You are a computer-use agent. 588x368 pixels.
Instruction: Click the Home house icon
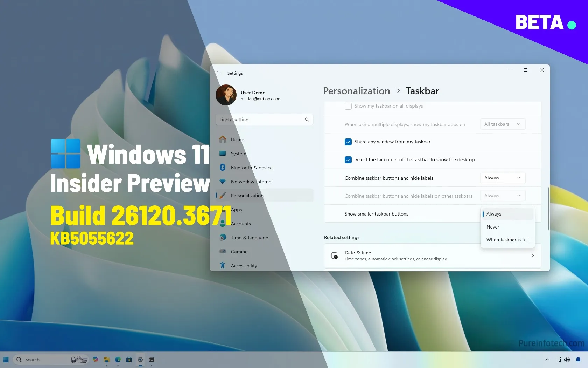(x=223, y=139)
